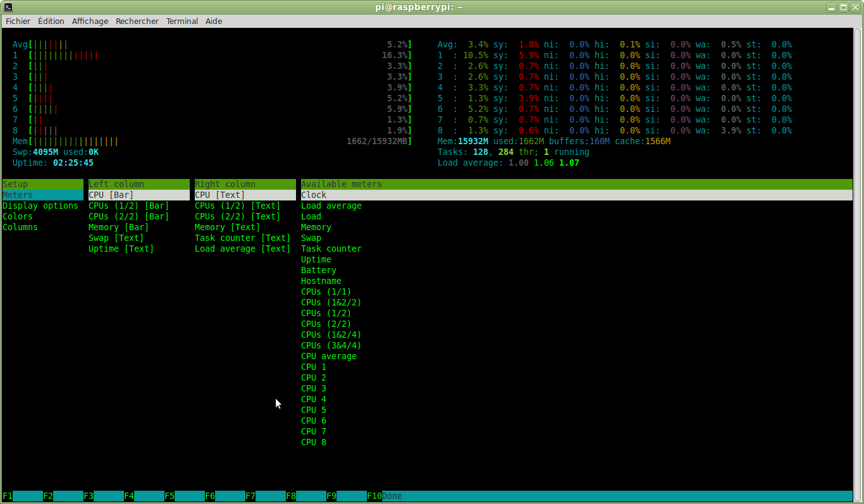Click Load average [Text] in Right column
The width and height of the screenshot is (864, 504).
242,249
